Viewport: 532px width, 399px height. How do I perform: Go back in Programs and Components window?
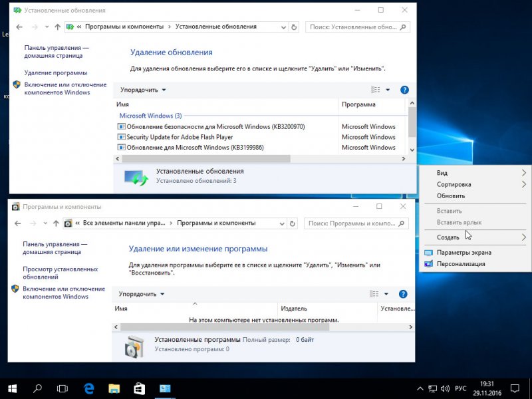(x=18, y=223)
